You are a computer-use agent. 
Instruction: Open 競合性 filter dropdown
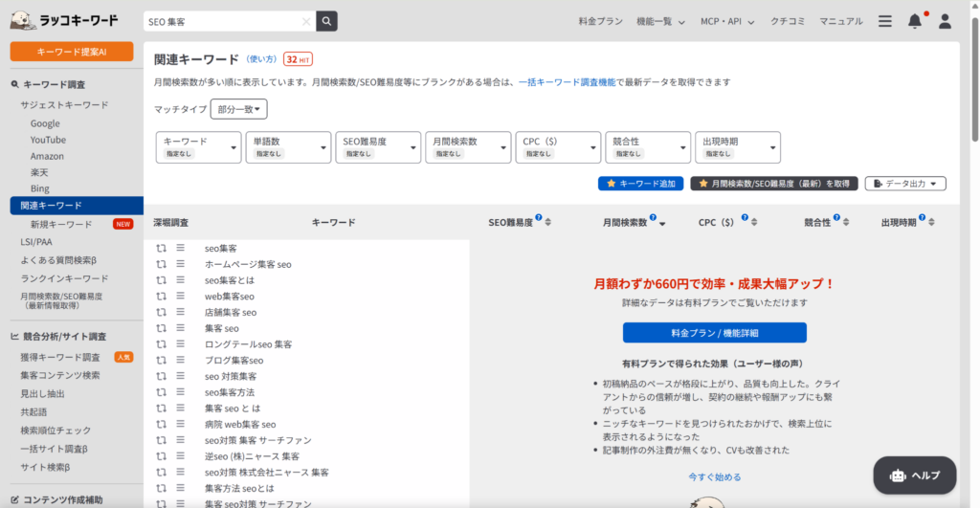648,146
